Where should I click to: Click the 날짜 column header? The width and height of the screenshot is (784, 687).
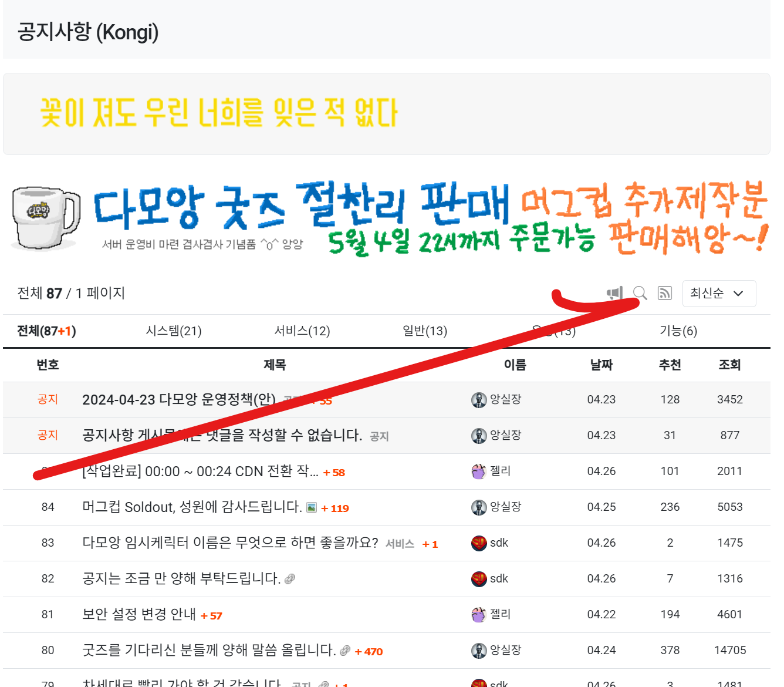(601, 365)
